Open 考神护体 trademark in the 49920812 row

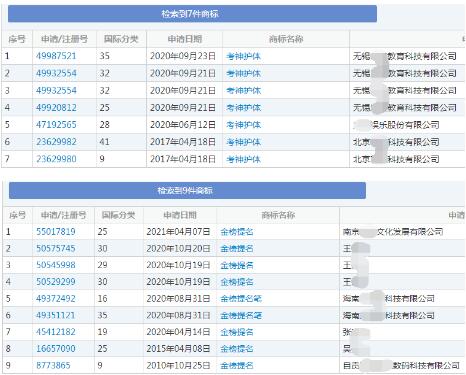243,108
